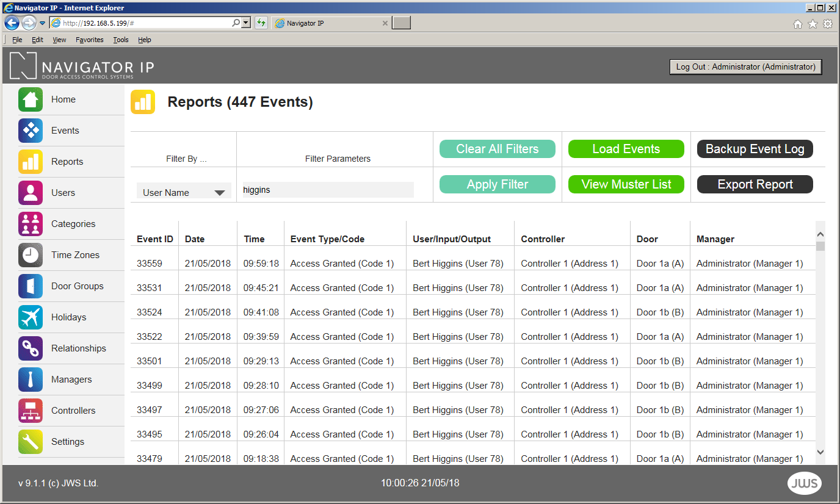Click the Navigator IP logo

tap(82, 66)
